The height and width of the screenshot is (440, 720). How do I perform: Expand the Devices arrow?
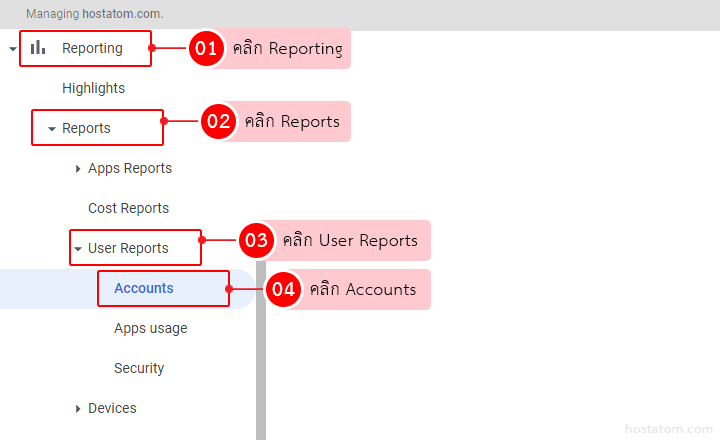tap(78, 409)
